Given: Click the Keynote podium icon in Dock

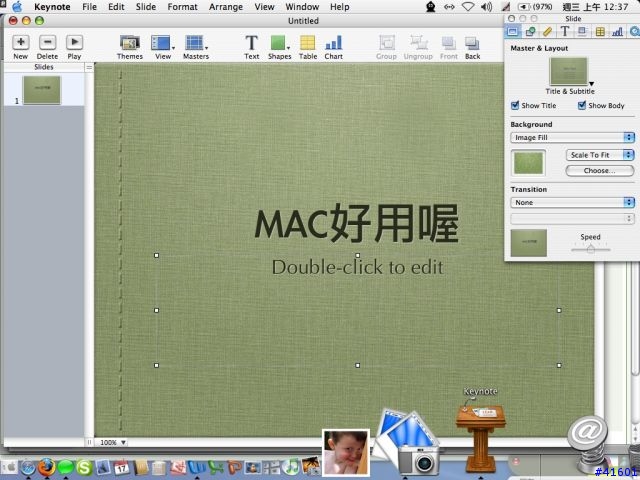Looking at the screenshot, I should point(480,438).
